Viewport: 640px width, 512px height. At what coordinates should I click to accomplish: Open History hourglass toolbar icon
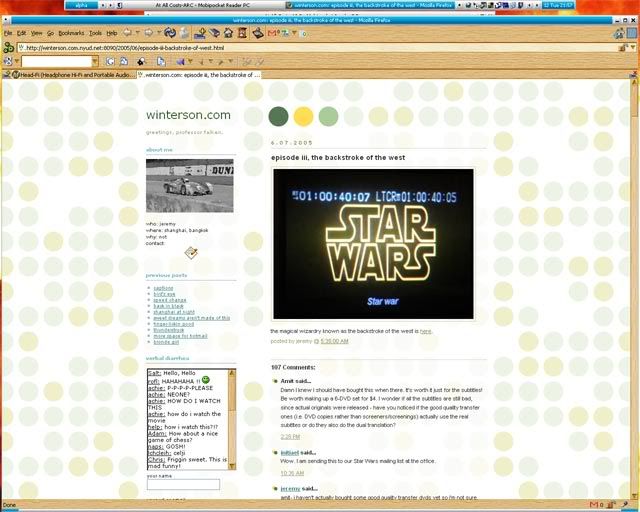point(242,33)
